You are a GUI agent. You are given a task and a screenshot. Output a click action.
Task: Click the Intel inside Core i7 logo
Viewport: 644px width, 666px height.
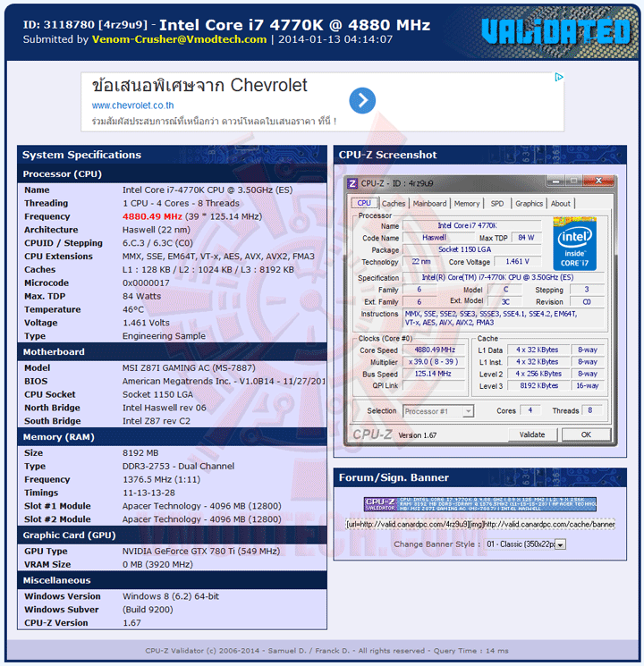point(575,244)
